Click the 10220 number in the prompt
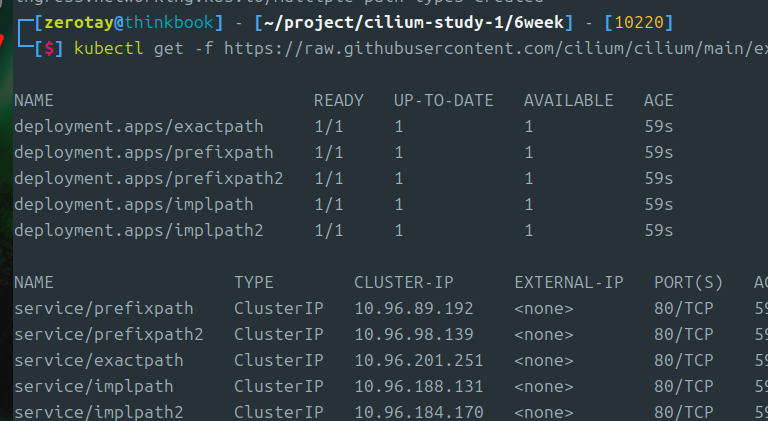This screenshot has height=421, width=768. pos(648,22)
